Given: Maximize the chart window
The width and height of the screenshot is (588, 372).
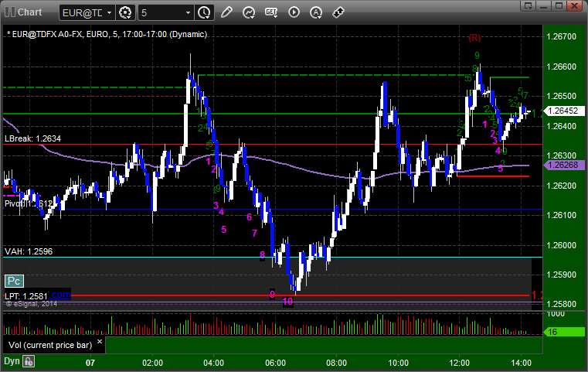Looking at the screenshot, I should [x=559, y=5].
